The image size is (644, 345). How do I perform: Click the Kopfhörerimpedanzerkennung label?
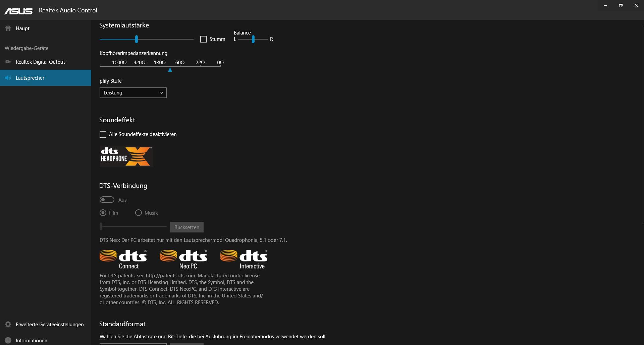coord(133,53)
